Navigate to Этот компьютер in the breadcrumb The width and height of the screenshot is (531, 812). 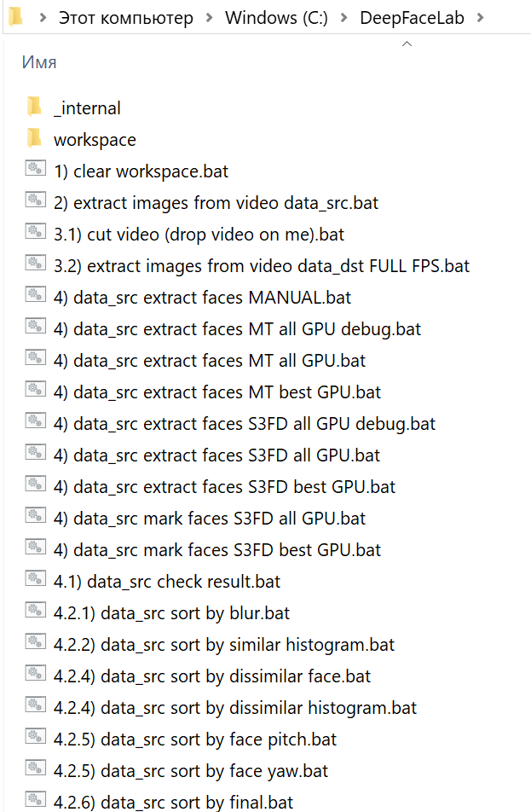[125, 18]
